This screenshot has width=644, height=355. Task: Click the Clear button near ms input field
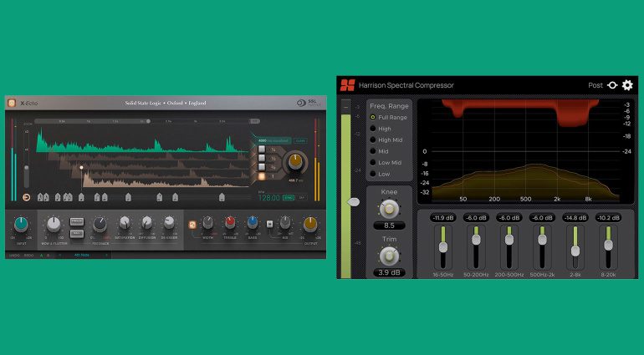(x=300, y=141)
